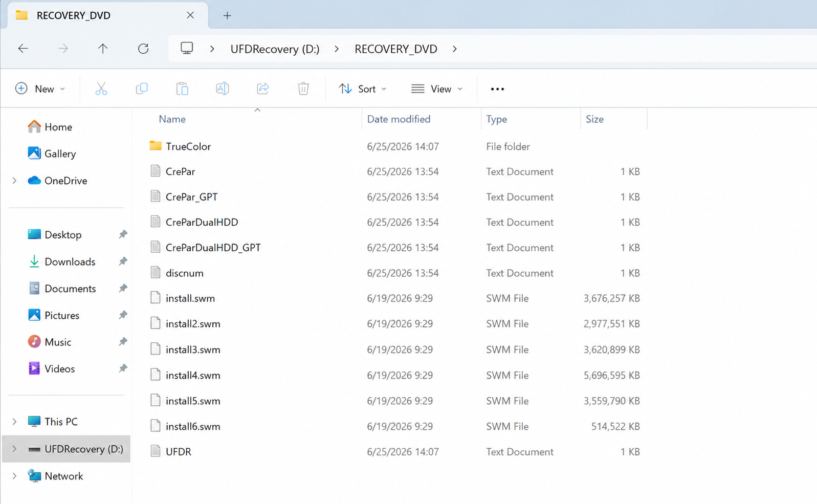Click the pin icon beside Documents
Viewport: 817px width, 504px height.
[x=123, y=288]
